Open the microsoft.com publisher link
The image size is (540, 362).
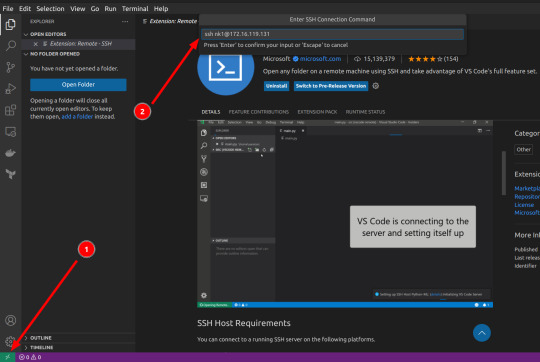tap(320, 59)
